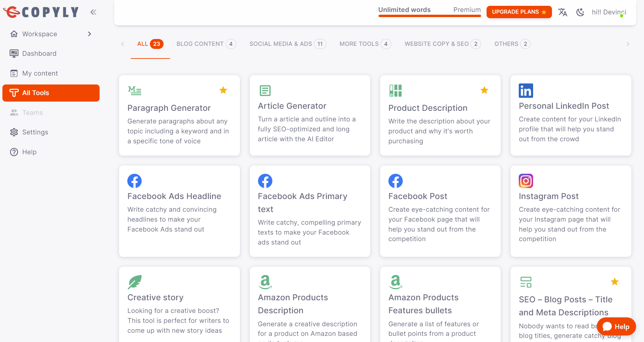Open Personal LinkedIn Post tool
Viewport: 644px width, 342px height.
click(x=564, y=106)
